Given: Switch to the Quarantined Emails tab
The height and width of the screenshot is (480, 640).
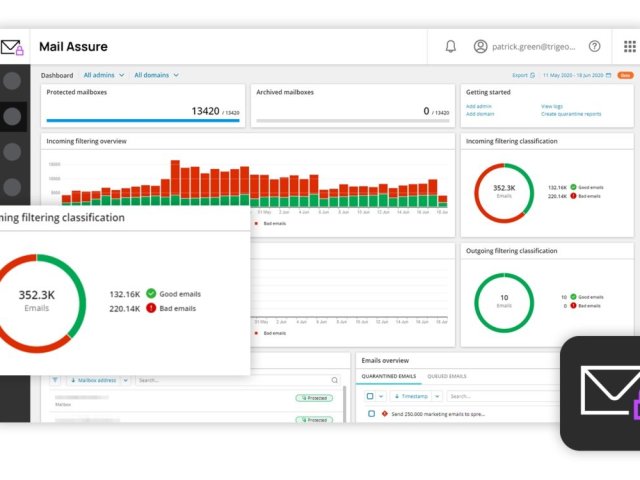Looking at the screenshot, I should [x=388, y=376].
